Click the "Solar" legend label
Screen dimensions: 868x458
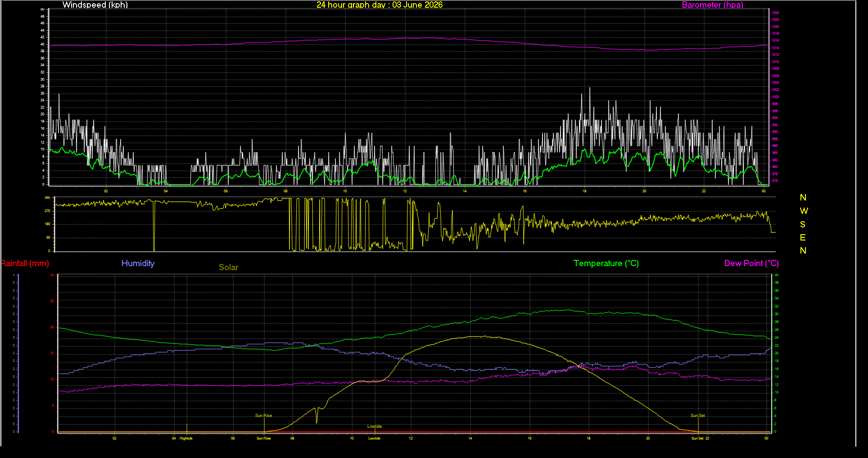(228, 268)
